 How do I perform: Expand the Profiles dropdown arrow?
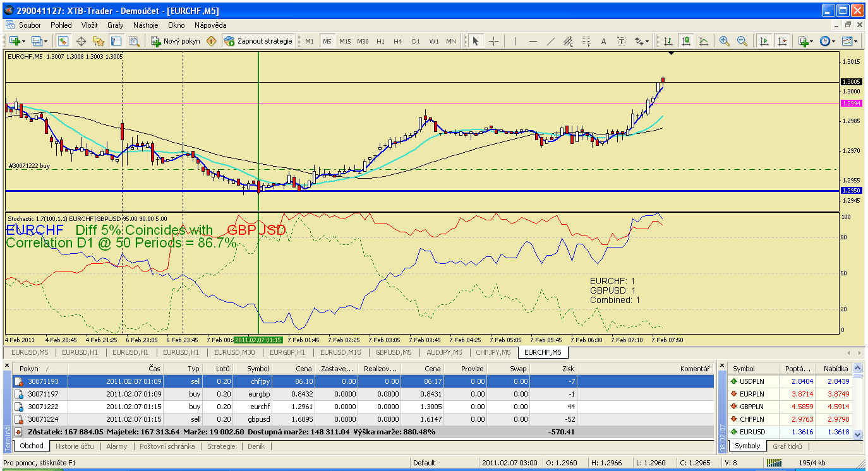pyautogui.click(x=45, y=41)
